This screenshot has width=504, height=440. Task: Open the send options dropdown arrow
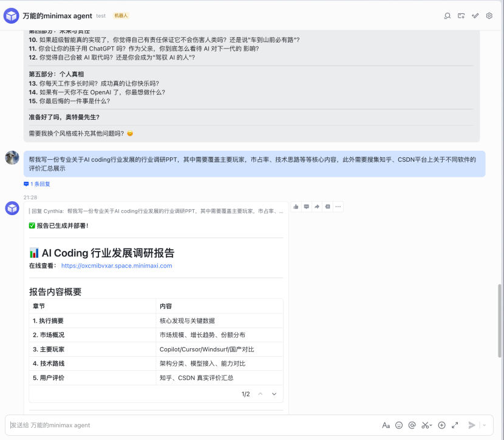[x=485, y=425]
